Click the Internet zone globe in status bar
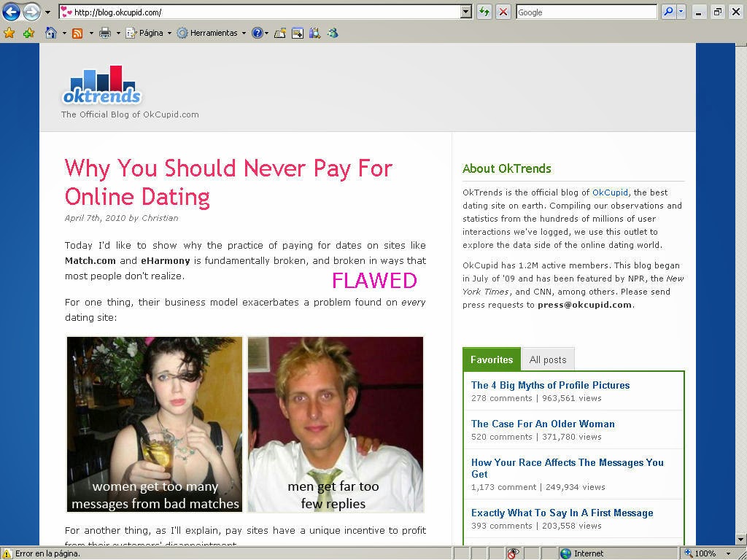Viewport: 747px width, 560px height. coord(565,553)
